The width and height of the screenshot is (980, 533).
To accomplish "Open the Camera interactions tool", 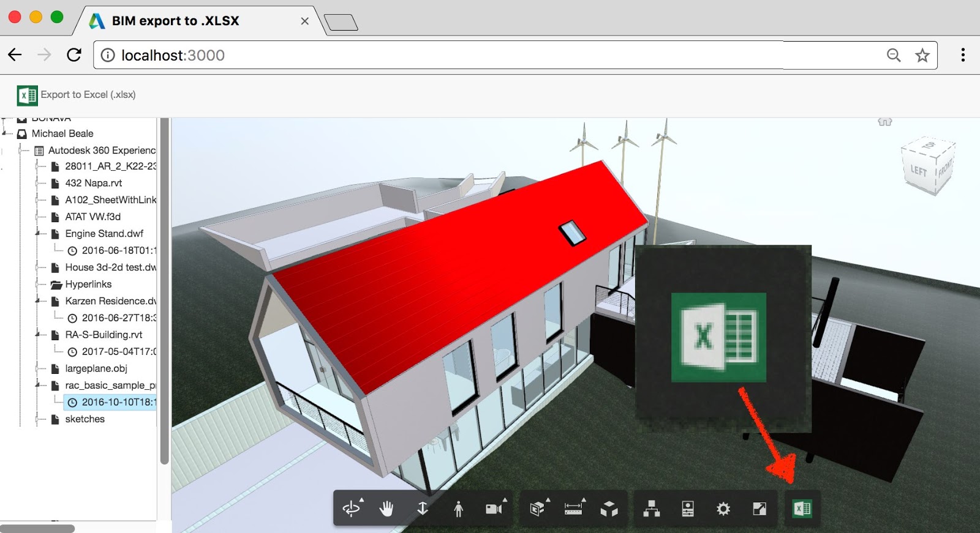I will click(495, 509).
